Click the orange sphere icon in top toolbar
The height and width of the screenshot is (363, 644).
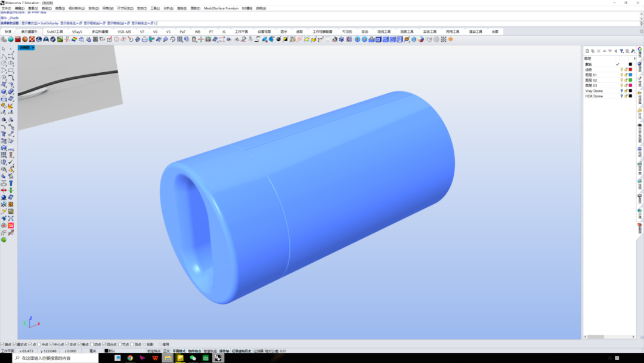(24, 39)
